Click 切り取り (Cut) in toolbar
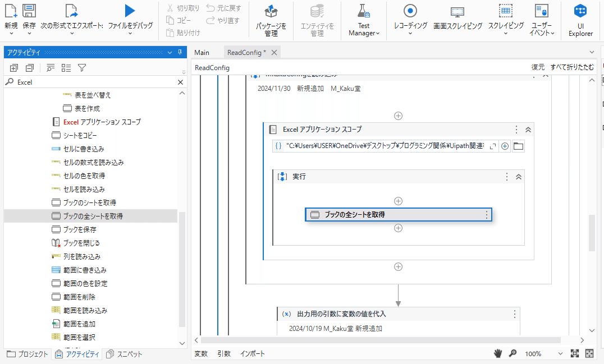The width and height of the screenshot is (604, 364). (x=183, y=8)
